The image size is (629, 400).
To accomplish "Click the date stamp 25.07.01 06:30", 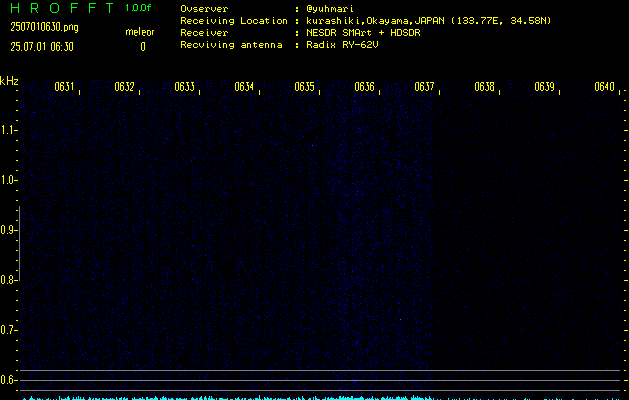I will 42,47.
